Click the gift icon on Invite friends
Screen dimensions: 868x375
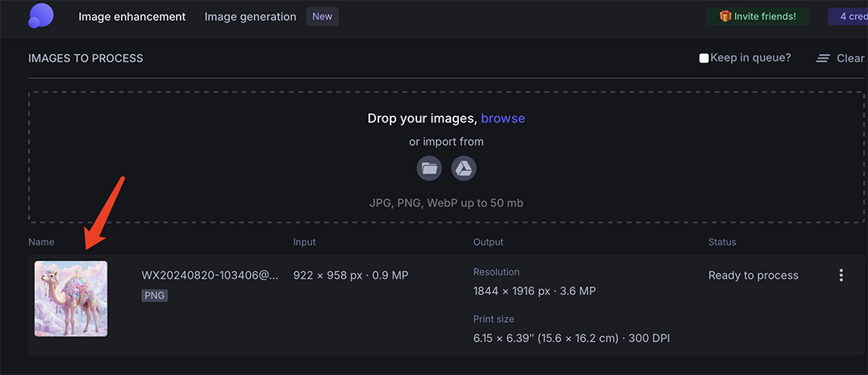(x=725, y=16)
